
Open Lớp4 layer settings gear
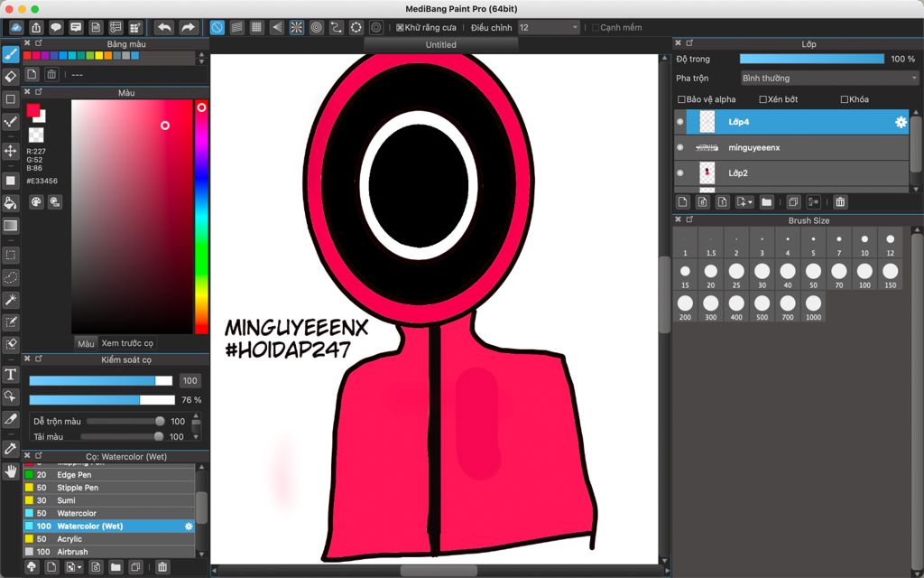[901, 122]
